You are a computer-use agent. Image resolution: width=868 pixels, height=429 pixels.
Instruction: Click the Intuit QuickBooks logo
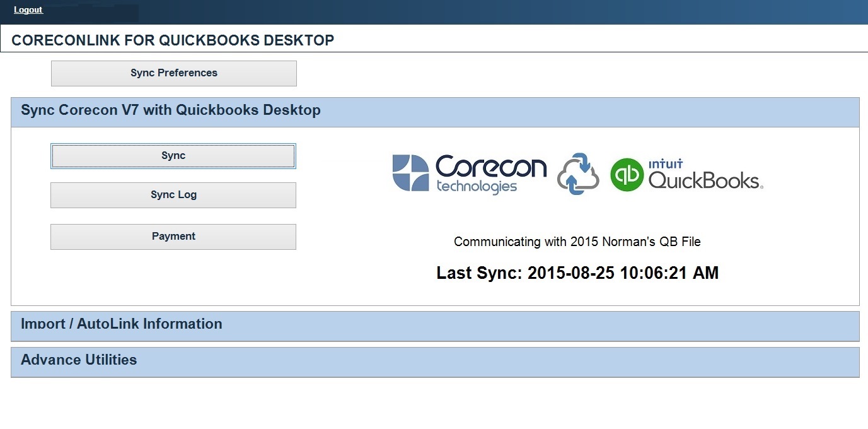click(x=686, y=174)
